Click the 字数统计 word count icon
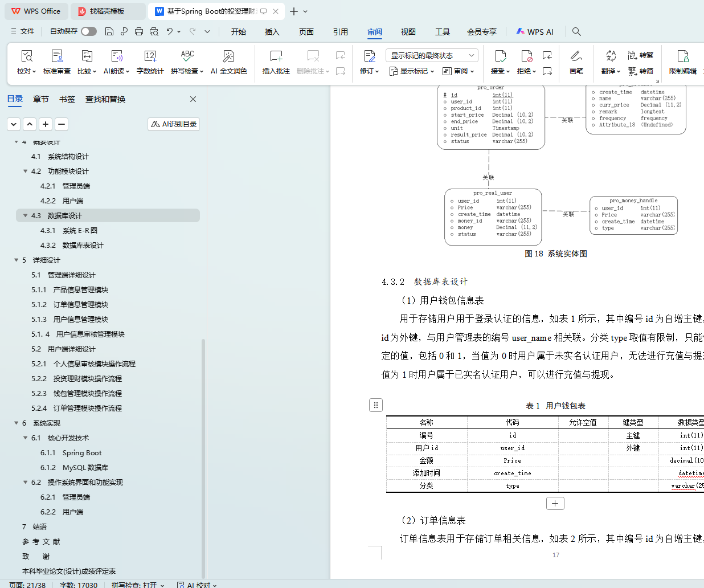704x588 pixels. click(x=150, y=56)
